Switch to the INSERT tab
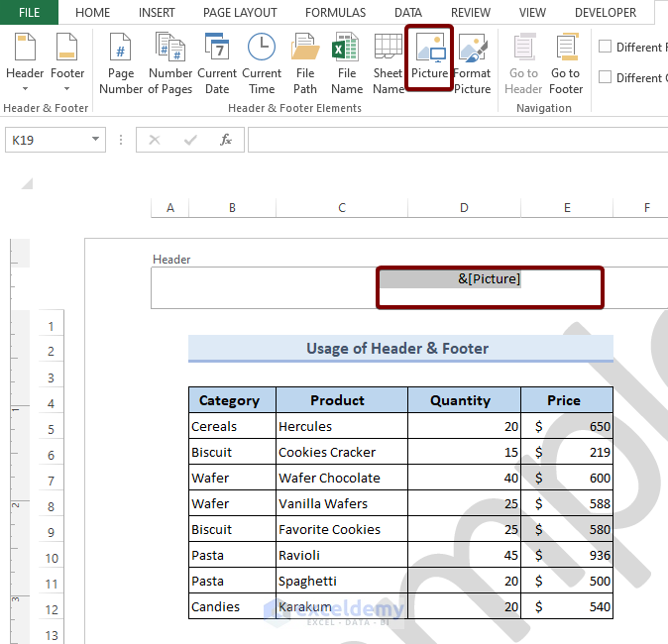 (x=157, y=12)
